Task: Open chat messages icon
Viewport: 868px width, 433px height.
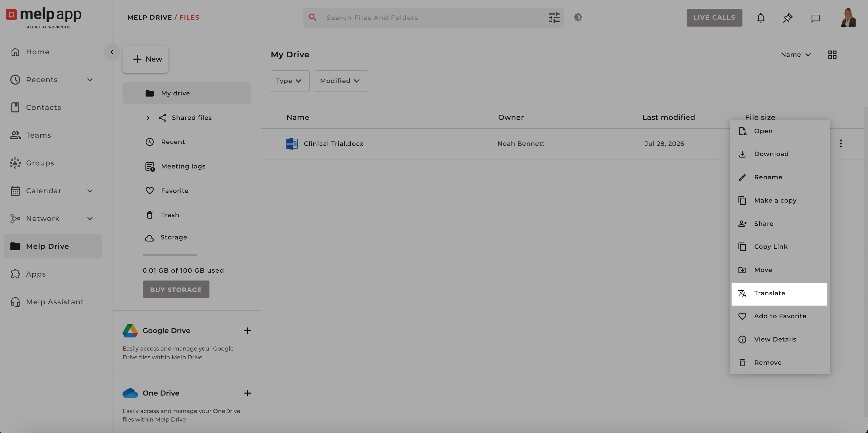Action: point(815,18)
